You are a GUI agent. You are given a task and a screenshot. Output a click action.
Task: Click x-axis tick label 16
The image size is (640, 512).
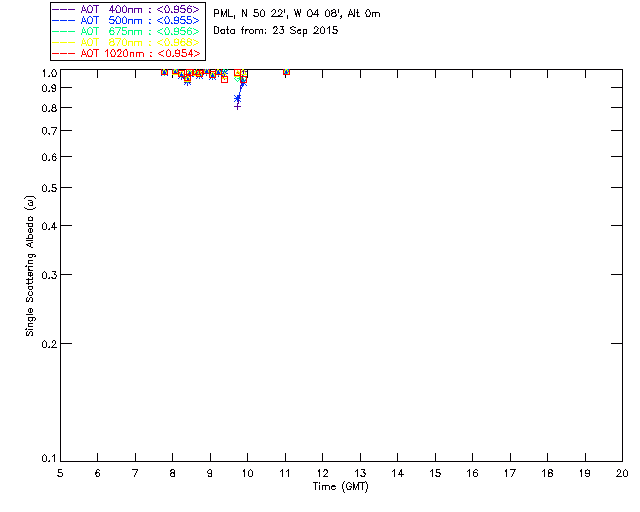(x=473, y=473)
